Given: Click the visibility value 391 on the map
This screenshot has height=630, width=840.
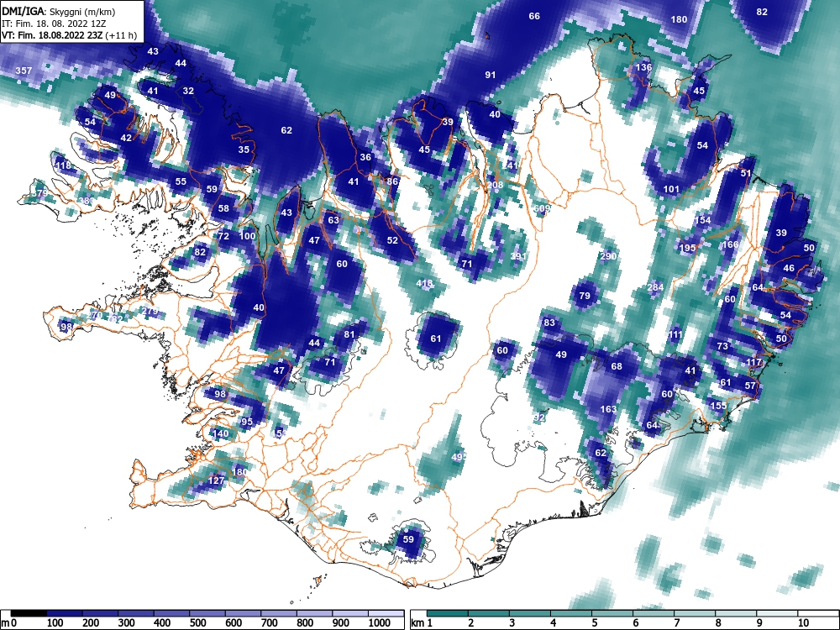Looking at the screenshot, I should [518, 256].
